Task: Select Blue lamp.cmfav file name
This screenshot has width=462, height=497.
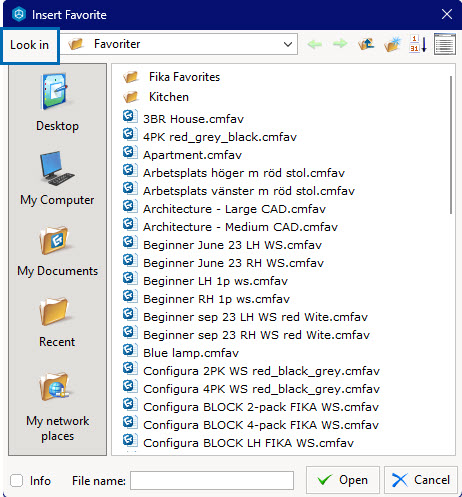Action: click(x=191, y=353)
